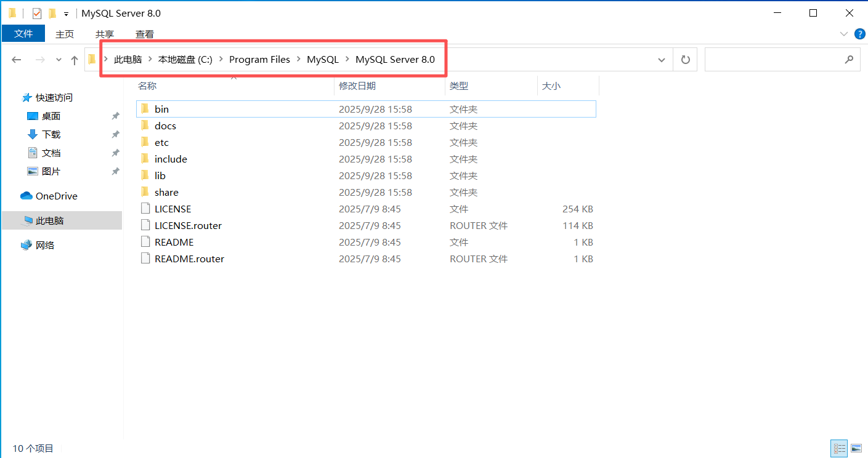Viewport: 868px width, 458px height.
Task: Select the include folder icon
Action: coord(145,159)
